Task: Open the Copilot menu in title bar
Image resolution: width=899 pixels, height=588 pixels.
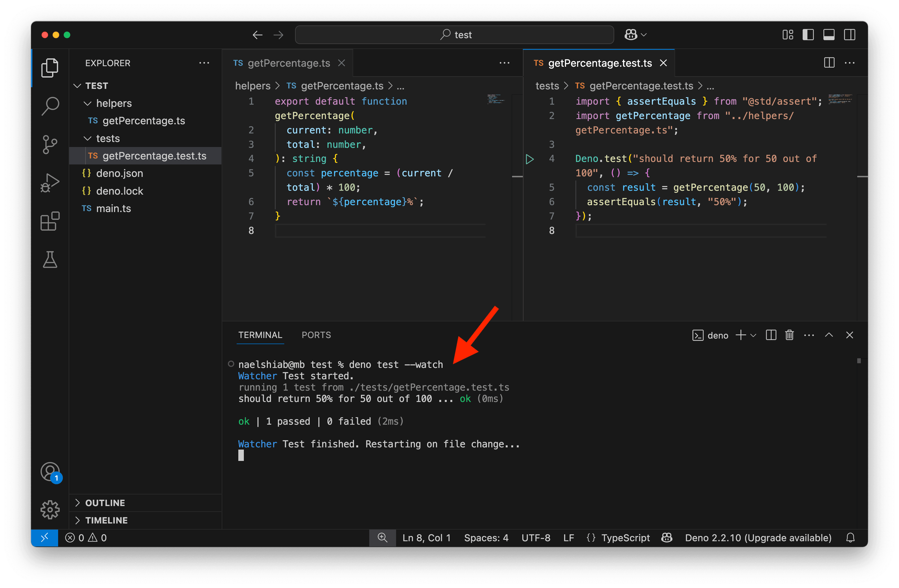Action: tap(635, 35)
